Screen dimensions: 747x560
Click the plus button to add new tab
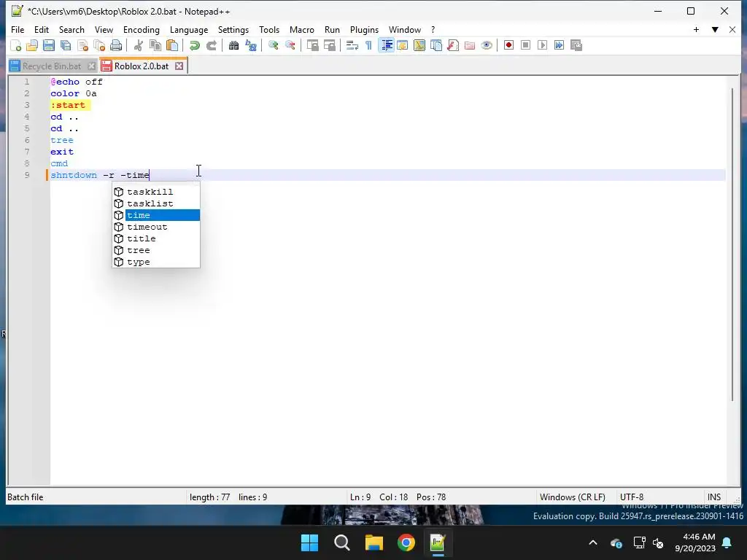coord(696,29)
